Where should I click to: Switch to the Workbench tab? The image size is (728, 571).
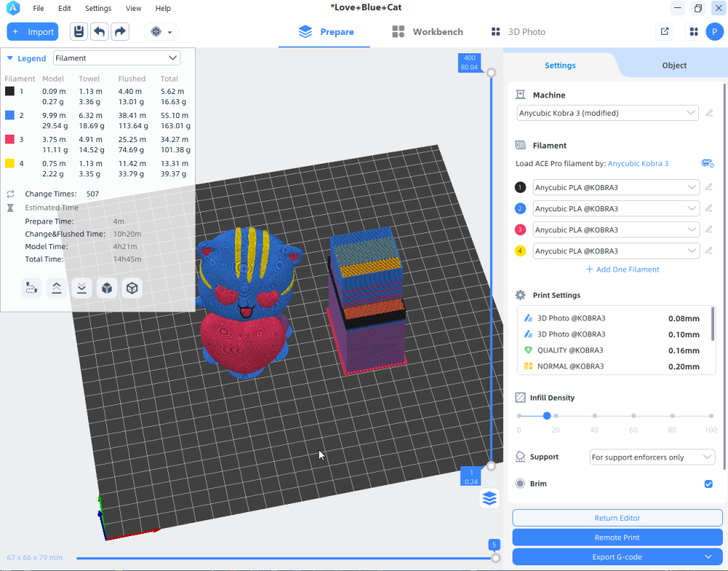point(427,31)
